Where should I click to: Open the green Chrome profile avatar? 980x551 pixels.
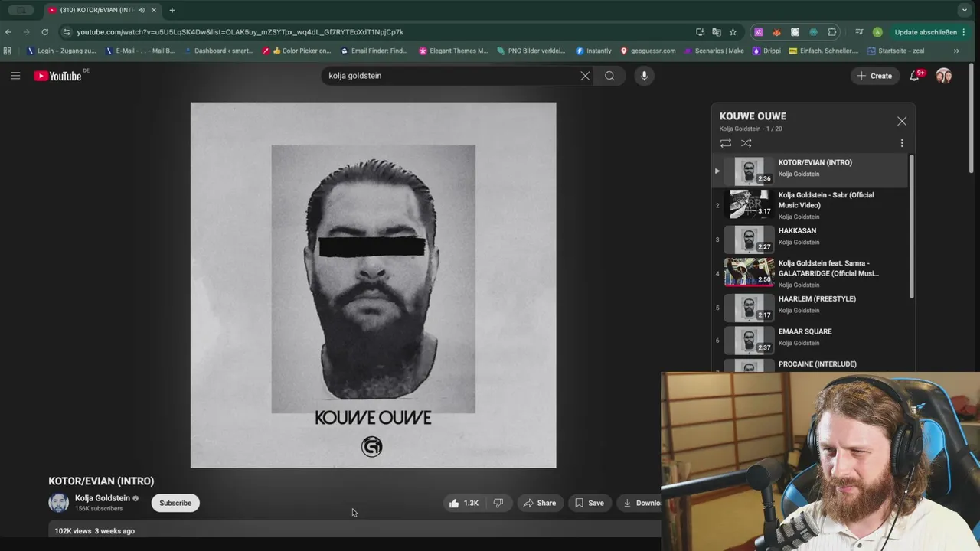(x=877, y=32)
